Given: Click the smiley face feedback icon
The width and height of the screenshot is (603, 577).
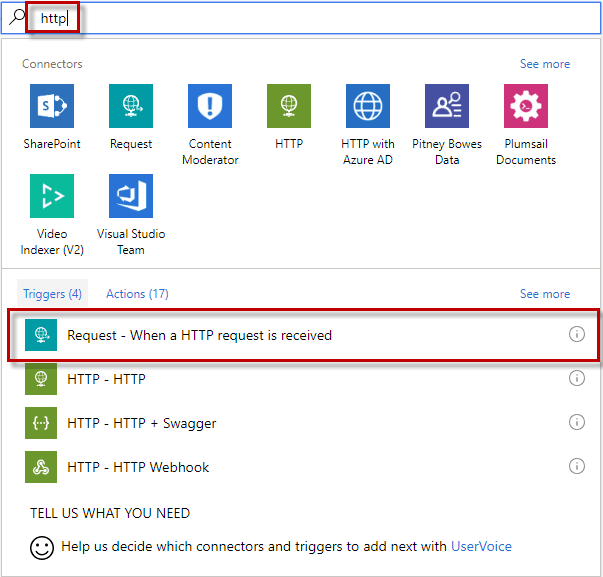Looking at the screenshot, I should click(x=42, y=548).
